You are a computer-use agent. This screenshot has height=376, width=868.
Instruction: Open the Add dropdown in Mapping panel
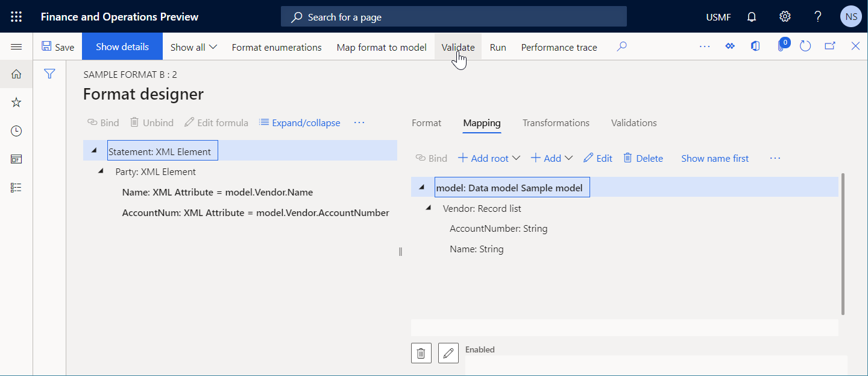pyautogui.click(x=551, y=158)
